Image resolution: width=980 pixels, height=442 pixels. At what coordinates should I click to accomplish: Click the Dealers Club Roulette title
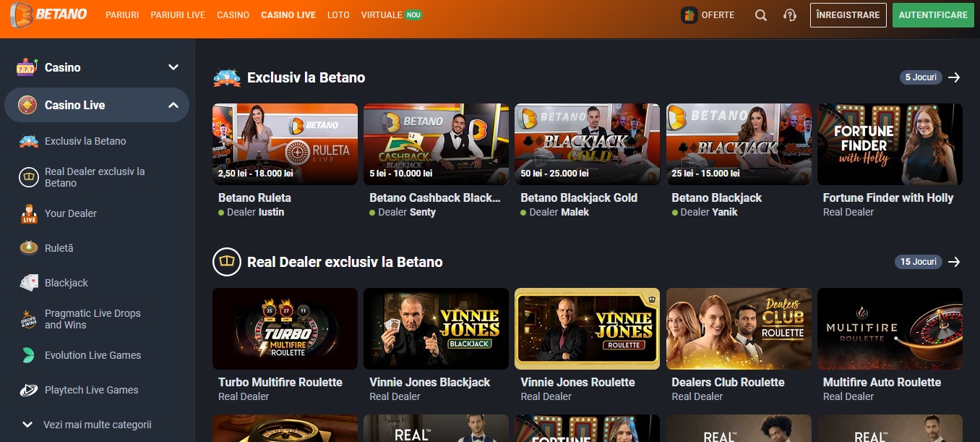pos(728,382)
